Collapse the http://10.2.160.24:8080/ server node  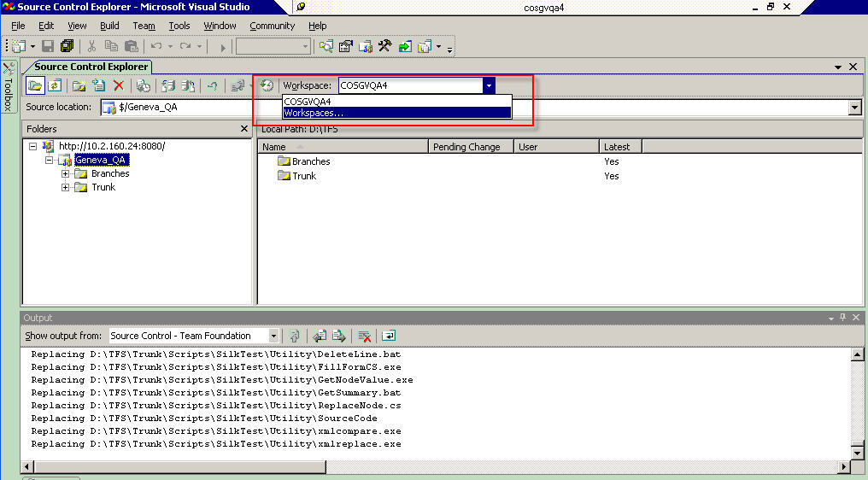[33, 146]
